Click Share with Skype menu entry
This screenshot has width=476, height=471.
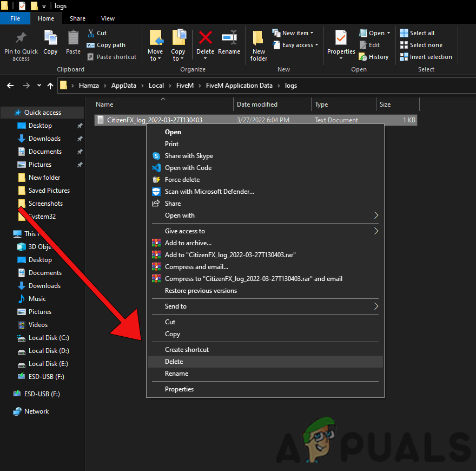(265, 156)
